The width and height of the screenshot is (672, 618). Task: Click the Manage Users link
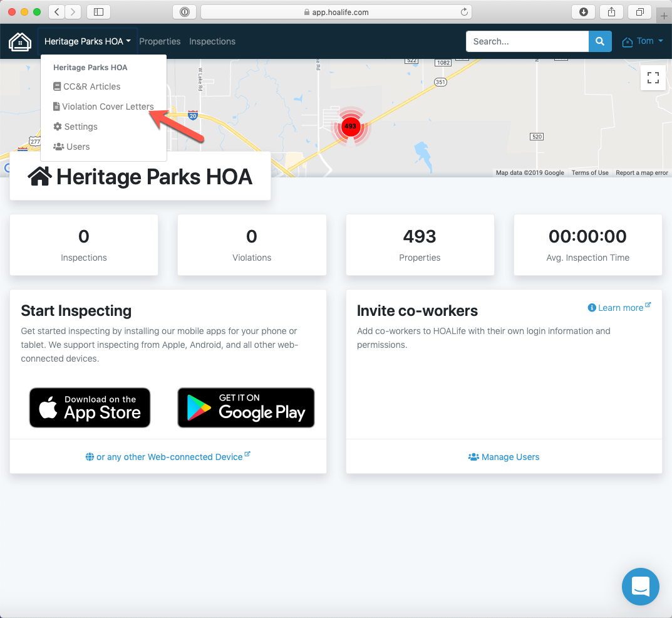point(504,457)
